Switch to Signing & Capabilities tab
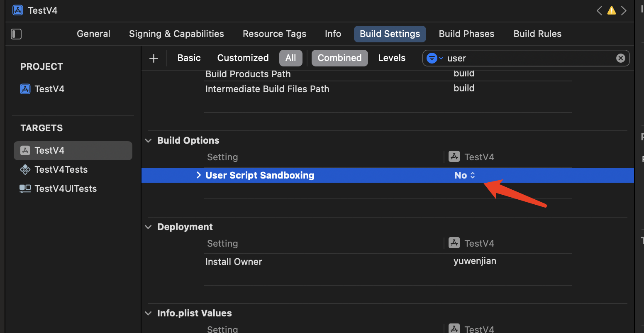The width and height of the screenshot is (644, 333). tap(176, 34)
